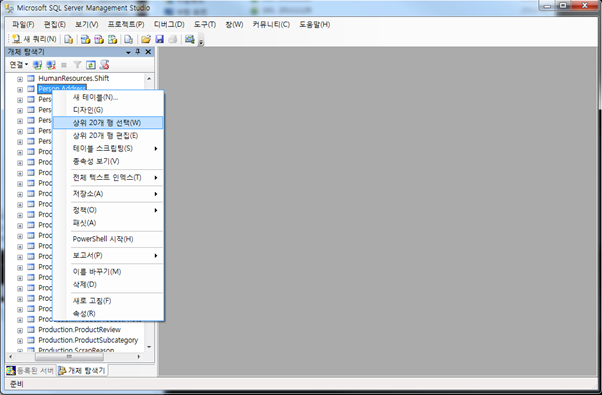
Task: Open the 테이블 스크립팅(S) submenu
Action: pos(108,148)
